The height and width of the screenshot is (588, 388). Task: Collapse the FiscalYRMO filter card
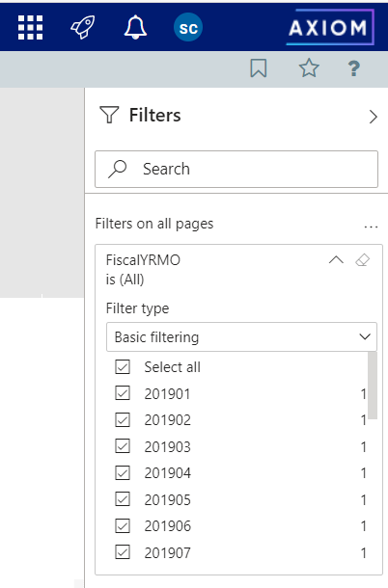click(x=336, y=260)
